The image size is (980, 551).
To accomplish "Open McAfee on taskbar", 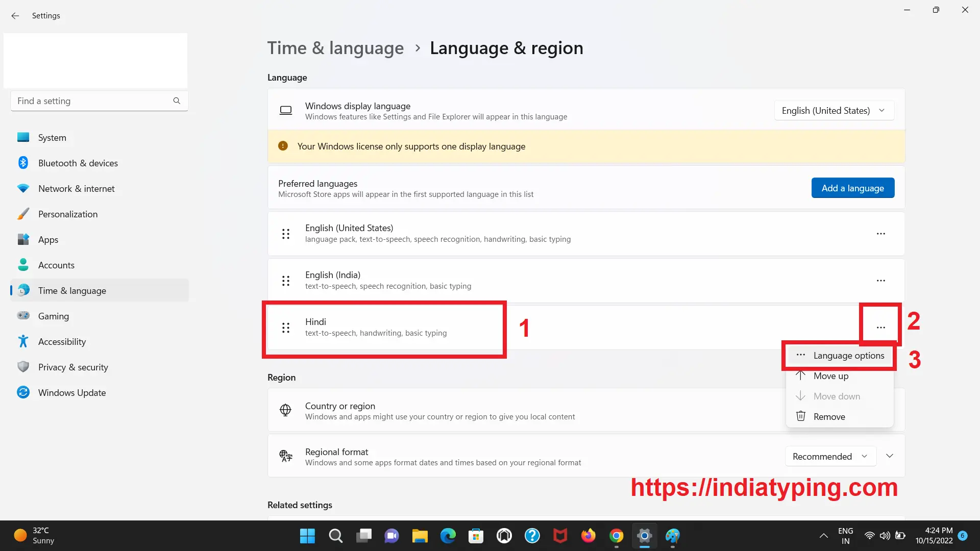I will pyautogui.click(x=560, y=536).
